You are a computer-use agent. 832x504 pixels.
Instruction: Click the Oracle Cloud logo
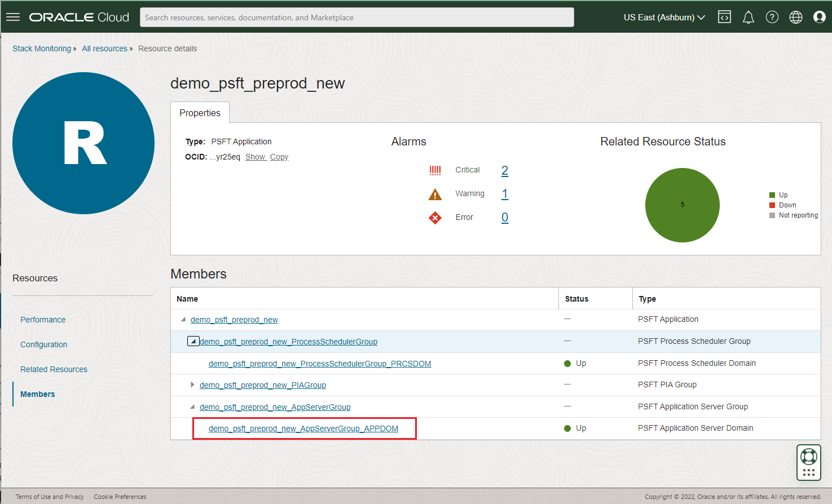[x=79, y=16]
